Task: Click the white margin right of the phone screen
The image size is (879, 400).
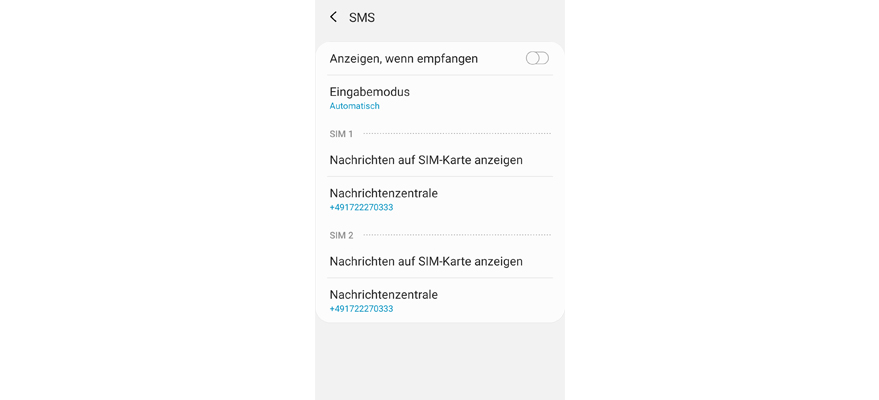Action: coord(722,200)
